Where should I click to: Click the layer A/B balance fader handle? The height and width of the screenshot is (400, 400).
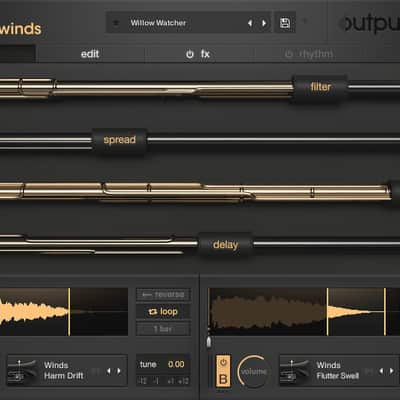pos(209,342)
